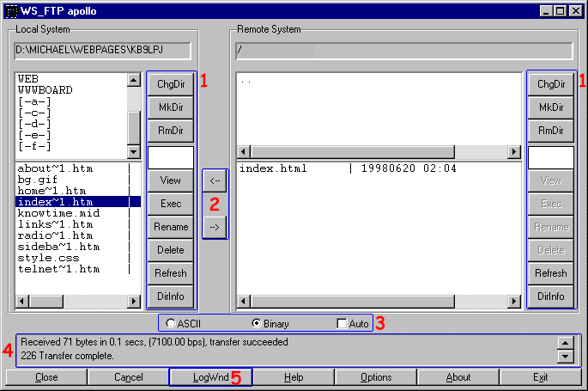
Task: Select local file about~1.htm
Action: pos(78,168)
